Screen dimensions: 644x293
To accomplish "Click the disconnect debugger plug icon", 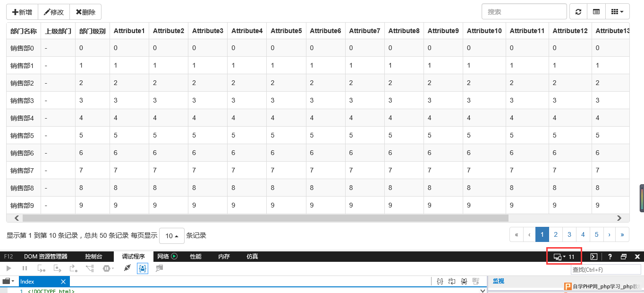I will [127, 268].
